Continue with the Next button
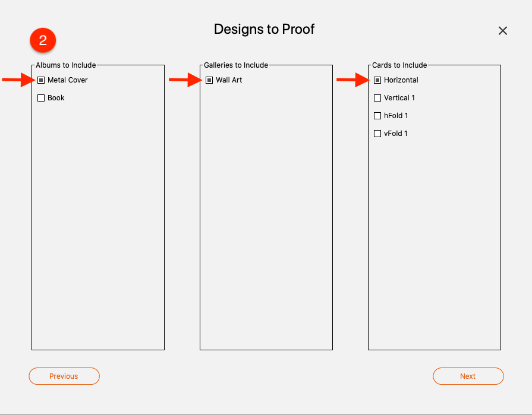 tap(468, 376)
